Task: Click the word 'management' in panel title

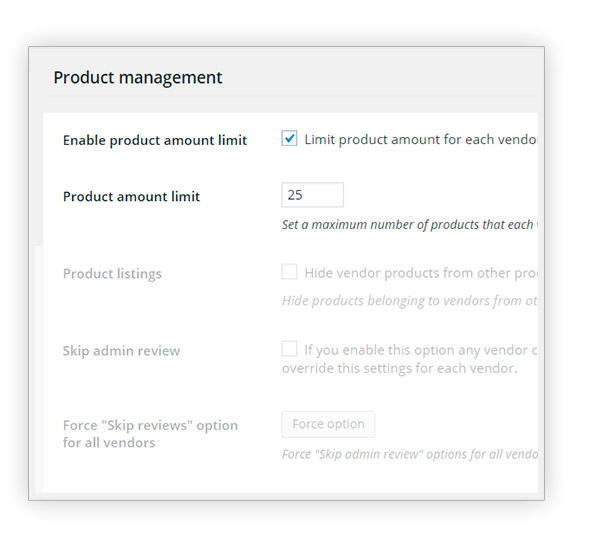Action: 170,78
